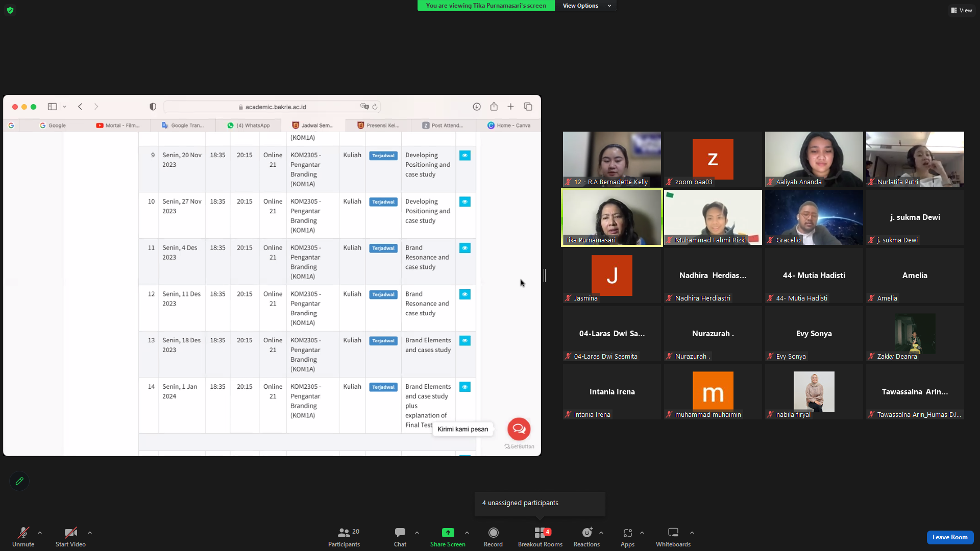Expand audio options arrow beside Unmute
980x551 pixels.
[x=40, y=533]
